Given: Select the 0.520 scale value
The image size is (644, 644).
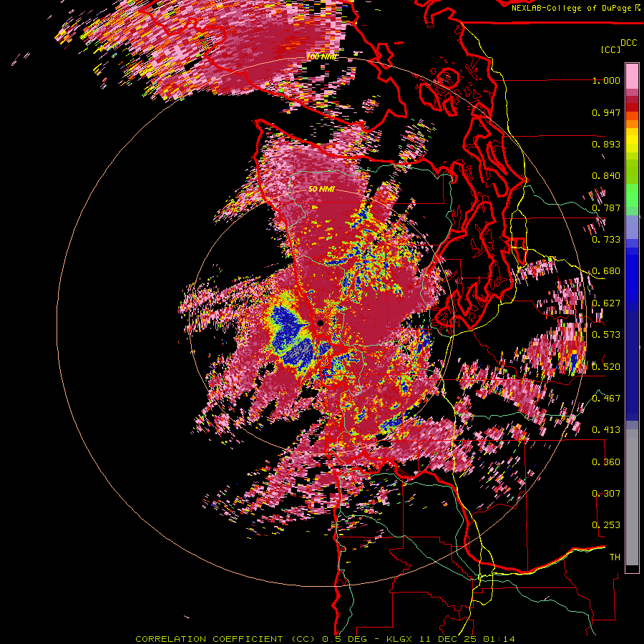Looking at the screenshot, I should tap(606, 366).
